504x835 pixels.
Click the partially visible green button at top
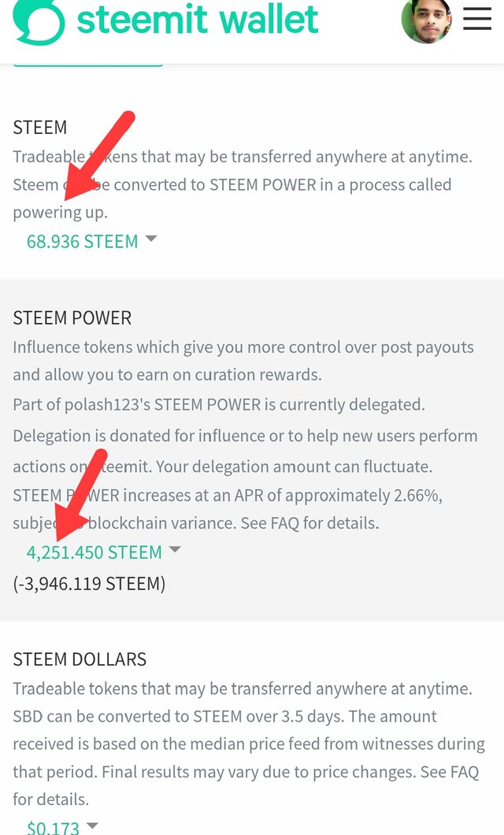[88, 65]
